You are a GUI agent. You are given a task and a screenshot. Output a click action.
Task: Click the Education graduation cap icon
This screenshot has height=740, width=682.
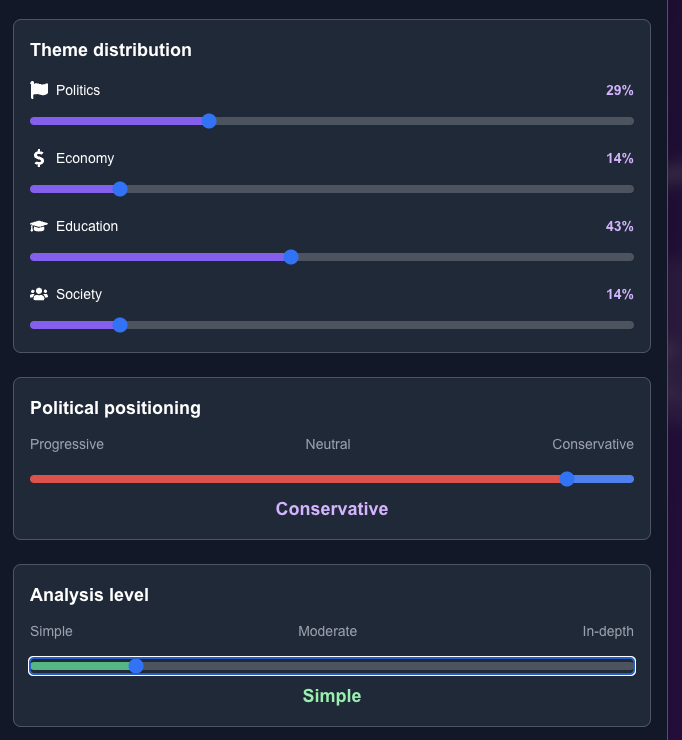click(x=39, y=226)
